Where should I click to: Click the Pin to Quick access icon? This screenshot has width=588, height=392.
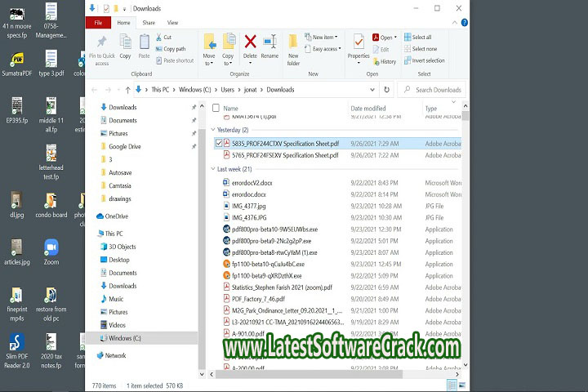[x=102, y=42]
